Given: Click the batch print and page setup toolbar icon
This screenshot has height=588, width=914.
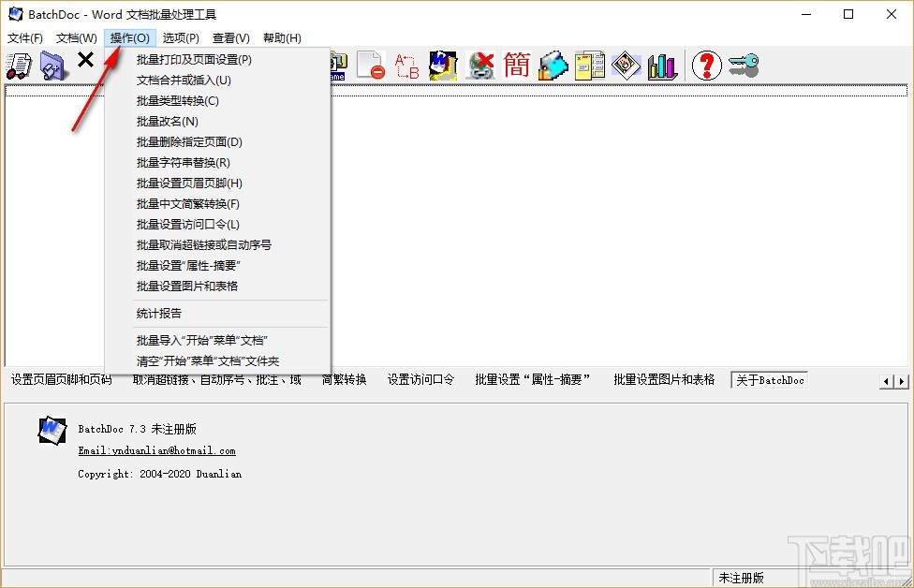Looking at the screenshot, I should click(x=19, y=66).
